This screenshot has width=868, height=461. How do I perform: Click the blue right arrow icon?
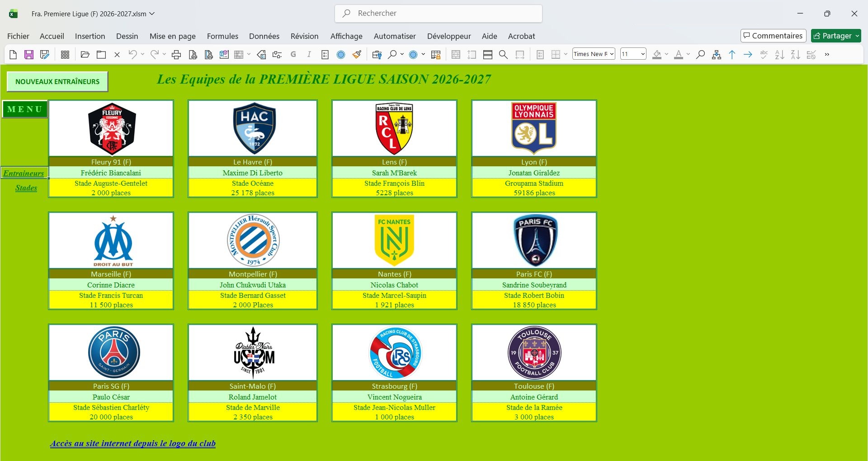click(x=748, y=55)
